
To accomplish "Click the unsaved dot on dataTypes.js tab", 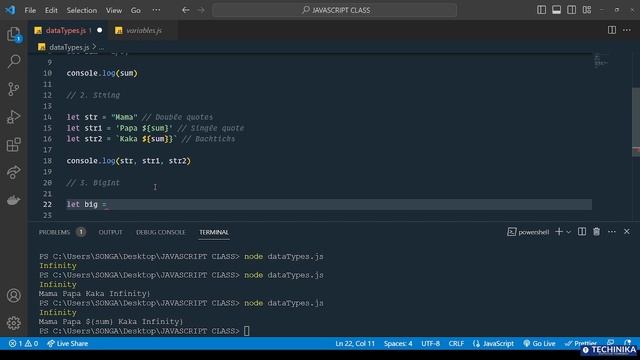I will pos(100,30).
